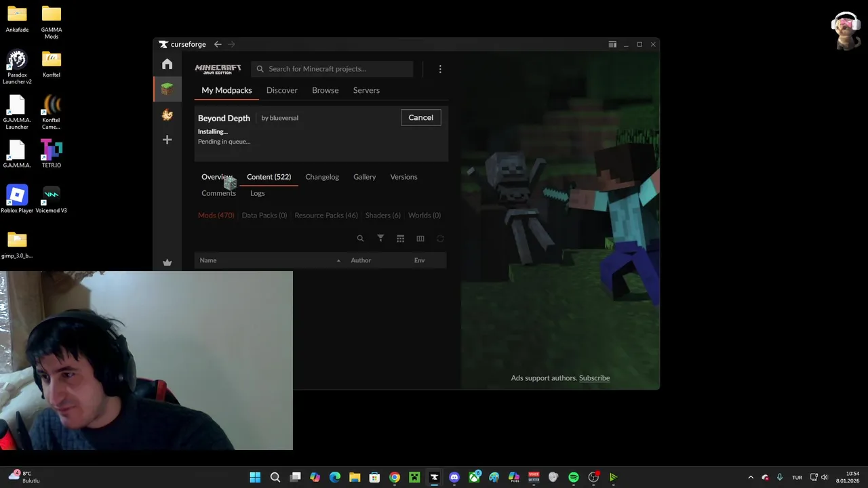Screen dimensions: 868x488
Task: Toggle CurseForge sidebar layout icon in title bar
Action: 612,44
